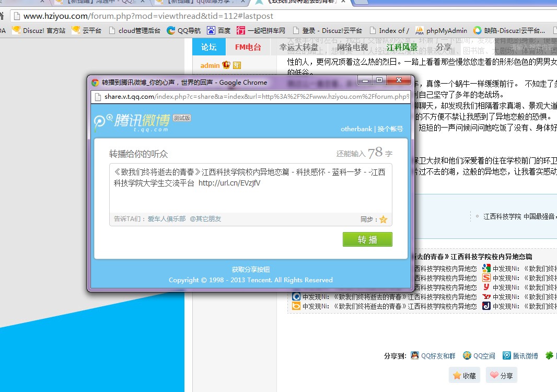Click the 测试版 badge beside the logo
557x392 pixels.
tap(182, 118)
